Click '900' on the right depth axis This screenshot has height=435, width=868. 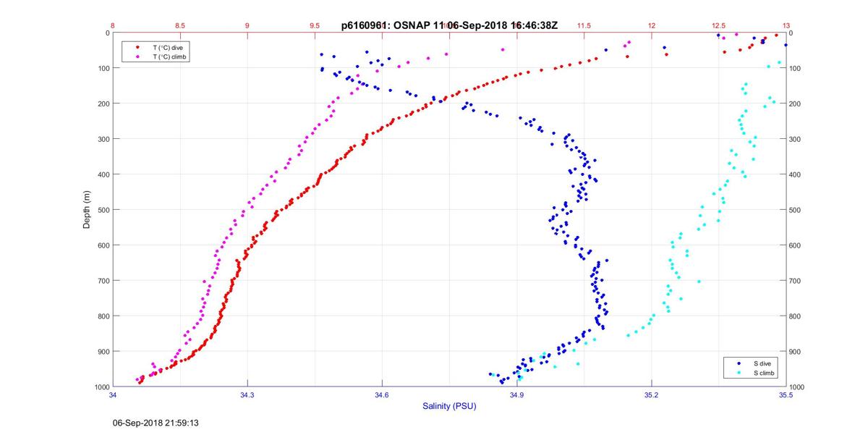[796, 352]
